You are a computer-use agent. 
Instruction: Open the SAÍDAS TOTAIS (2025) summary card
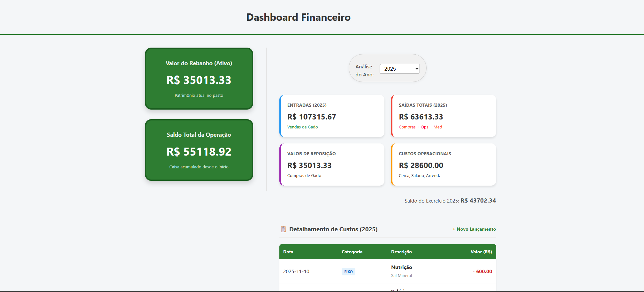(x=443, y=116)
